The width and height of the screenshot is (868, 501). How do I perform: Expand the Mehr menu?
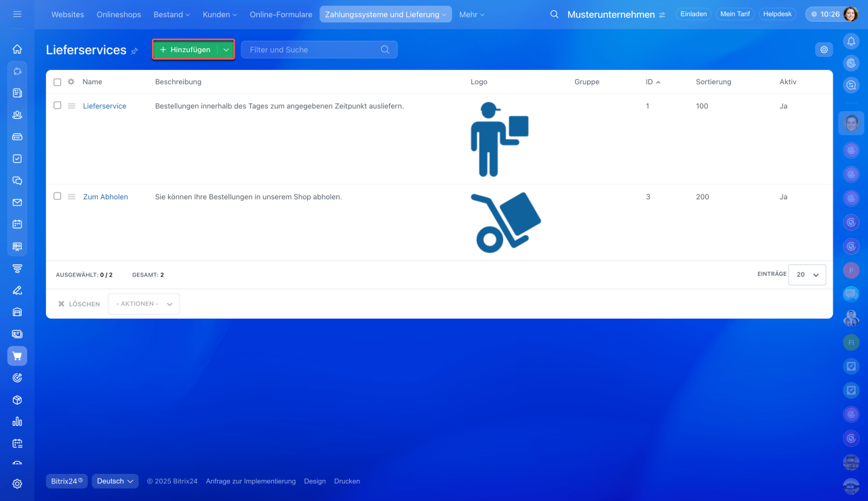coord(471,14)
